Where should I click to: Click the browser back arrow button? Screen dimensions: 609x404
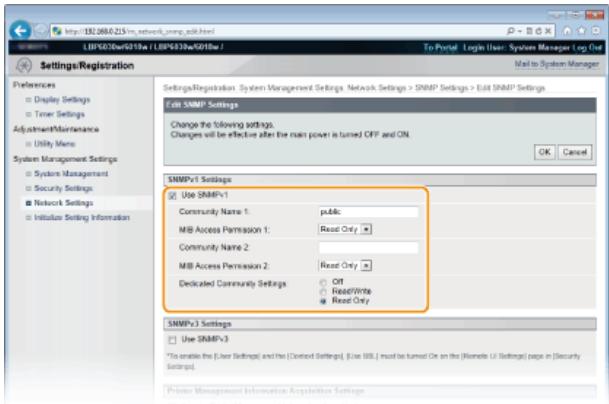20,30
